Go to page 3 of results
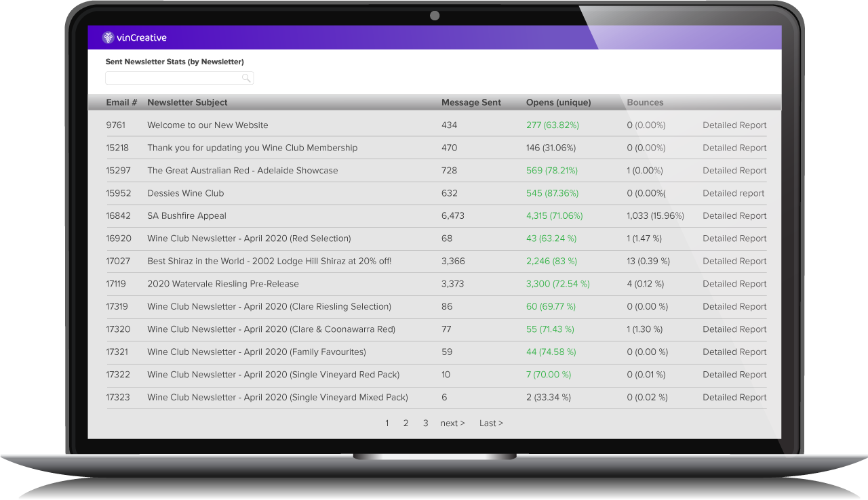The width and height of the screenshot is (868, 500). click(425, 423)
